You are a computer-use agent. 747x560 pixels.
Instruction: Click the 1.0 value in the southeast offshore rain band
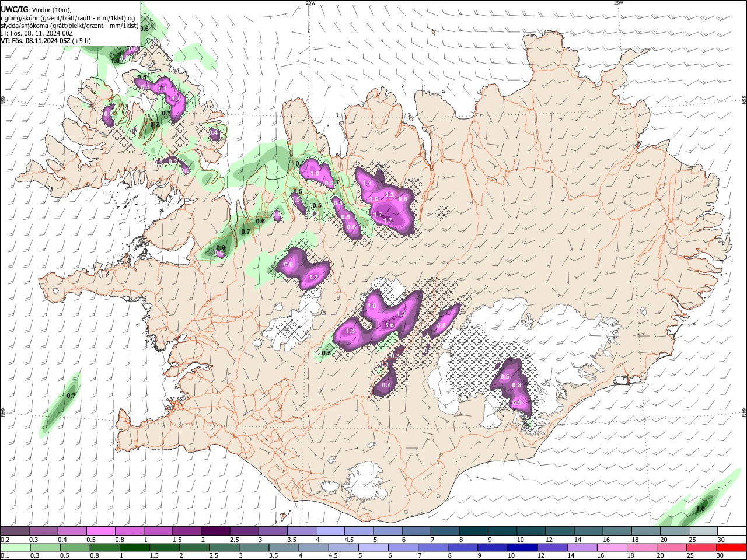(x=700, y=509)
